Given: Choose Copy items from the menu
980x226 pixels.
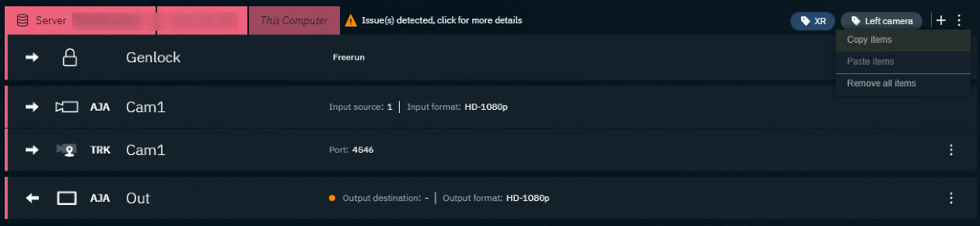Looking at the screenshot, I should tap(869, 40).
